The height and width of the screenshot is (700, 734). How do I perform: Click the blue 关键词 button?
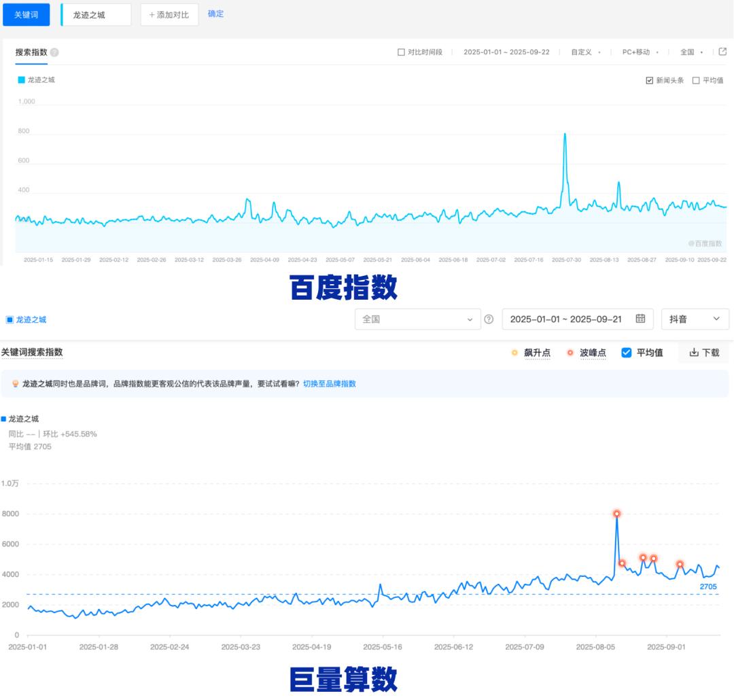click(27, 14)
